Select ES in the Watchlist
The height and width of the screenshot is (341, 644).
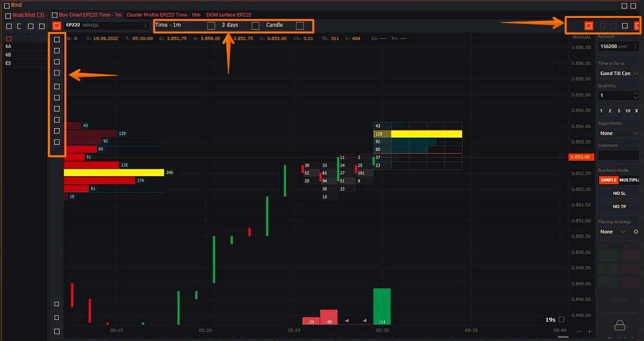8,63
